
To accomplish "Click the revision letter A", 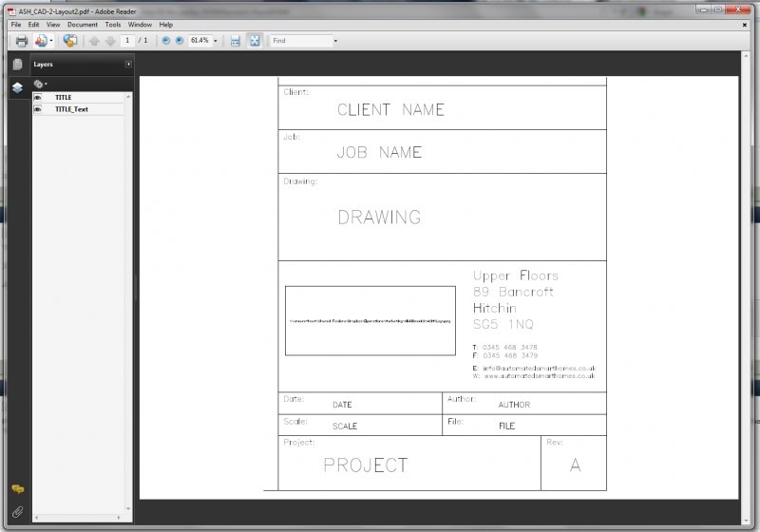I will [576, 465].
